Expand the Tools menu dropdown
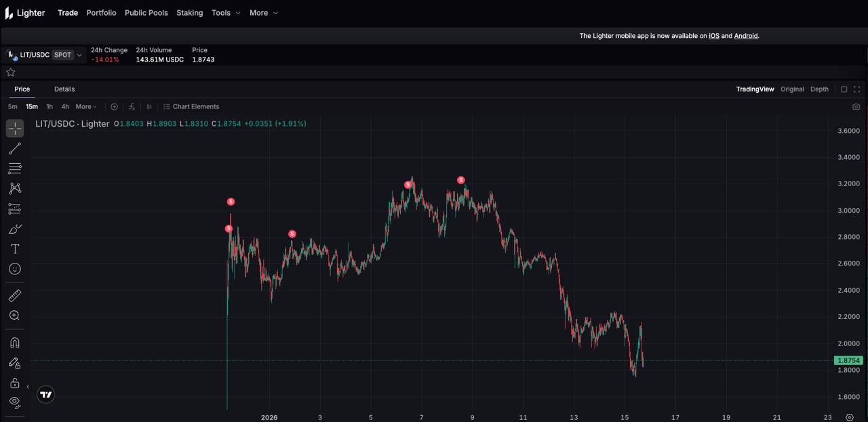The image size is (868, 422). click(x=226, y=13)
